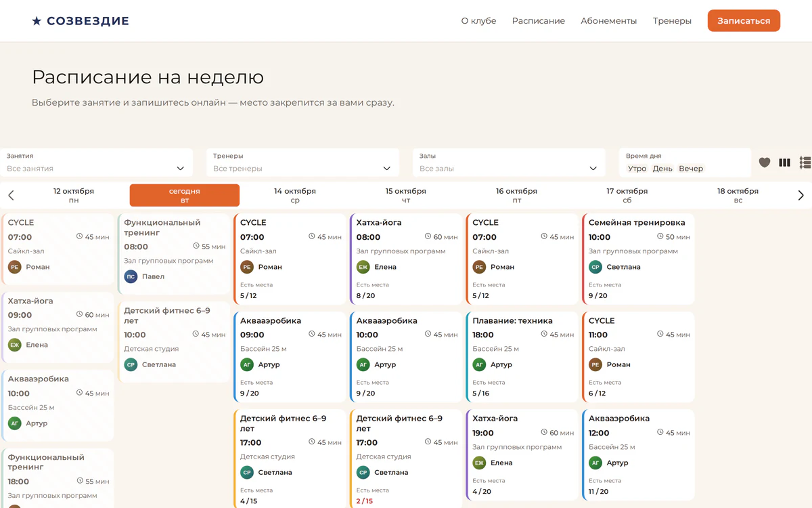812x508 pixels.
Task: Click the star logo of Созвездие
Action: click(x=37, y=21)
